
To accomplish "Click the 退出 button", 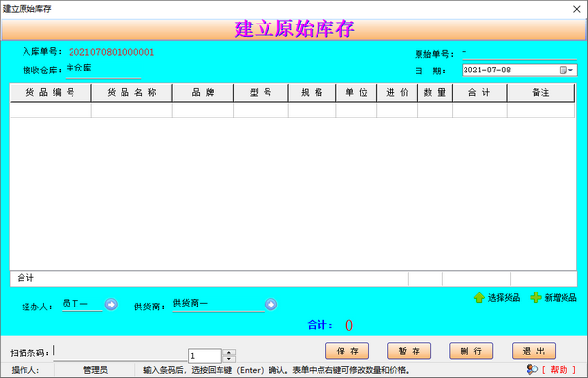I will coord(533,351).
